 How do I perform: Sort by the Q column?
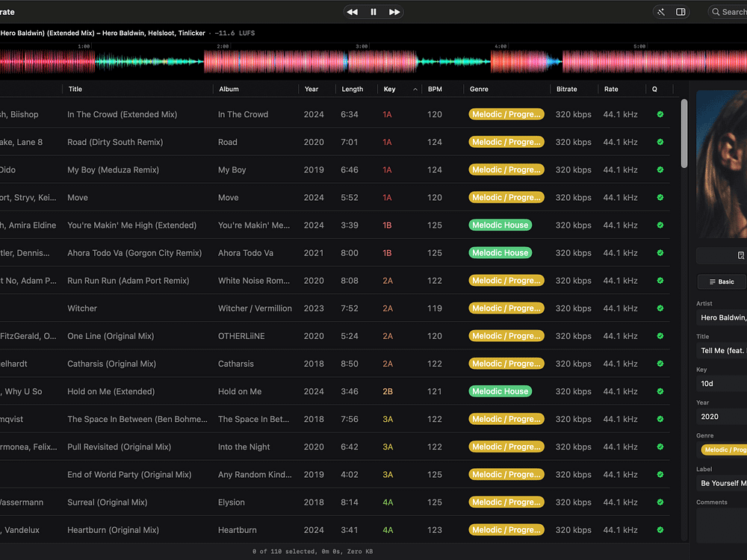pyautogui.click(x=654, y=89)
